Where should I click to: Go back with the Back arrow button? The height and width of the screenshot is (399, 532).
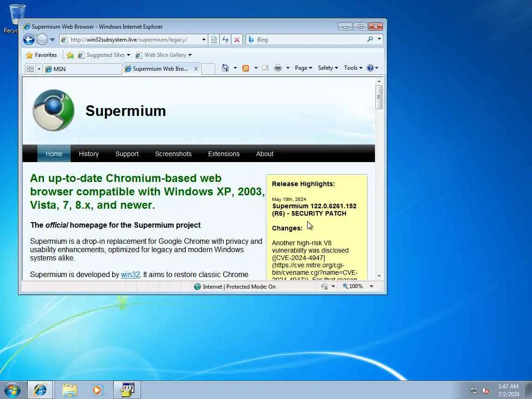coord(29,40)
